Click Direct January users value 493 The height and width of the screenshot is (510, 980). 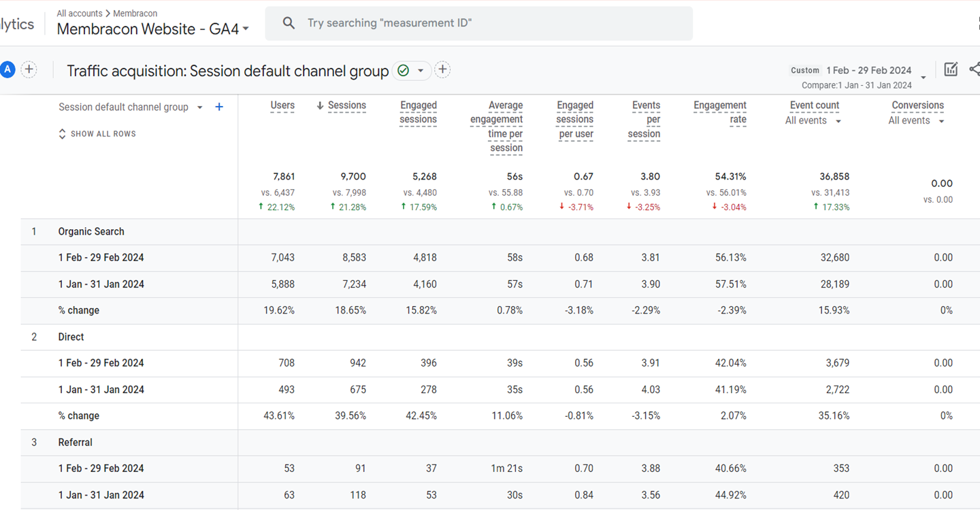tap(287, 390)
